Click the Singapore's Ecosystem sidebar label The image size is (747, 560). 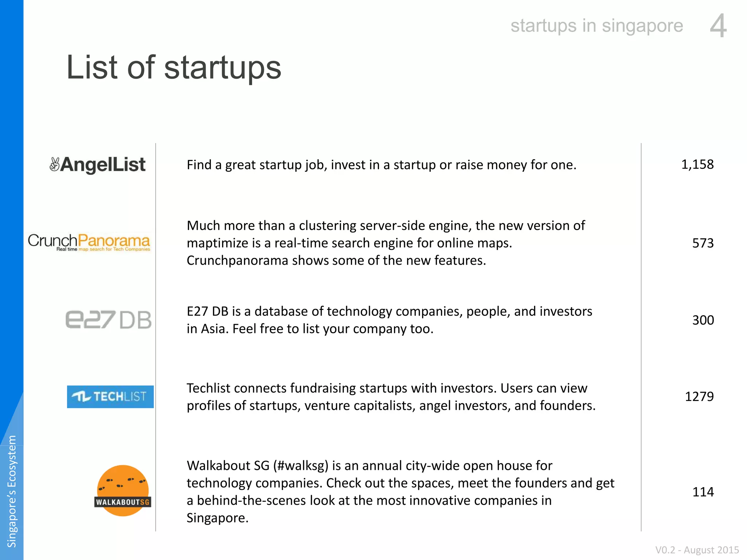click(12, 491)
